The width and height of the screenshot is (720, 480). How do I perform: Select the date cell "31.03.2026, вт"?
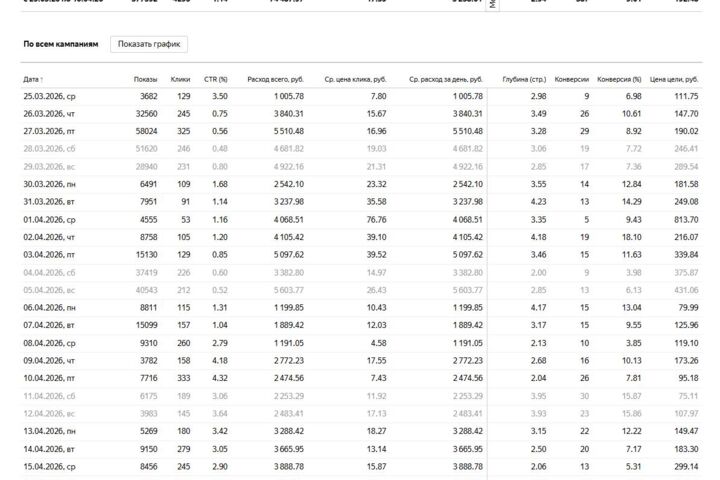(x=49, y=202)
